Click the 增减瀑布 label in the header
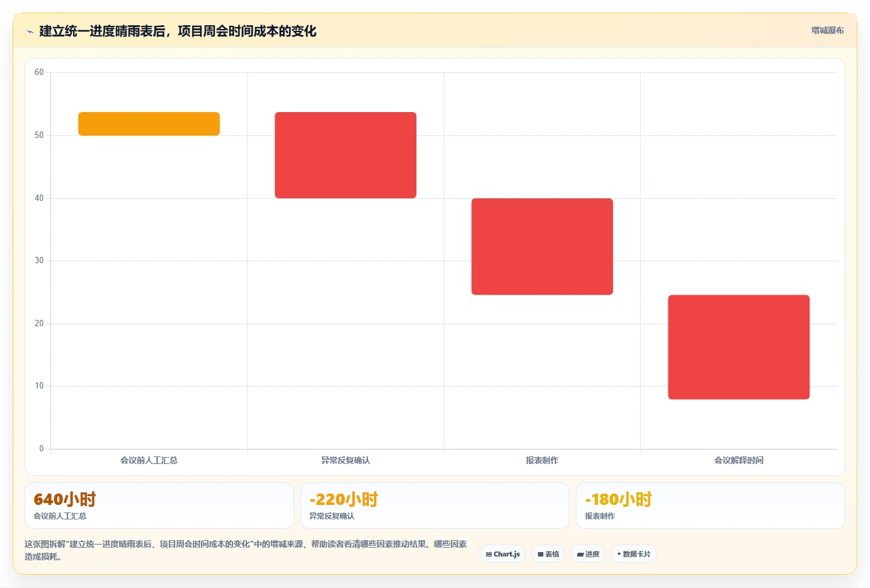The image size is (870, 588). [x=827, y=30]
